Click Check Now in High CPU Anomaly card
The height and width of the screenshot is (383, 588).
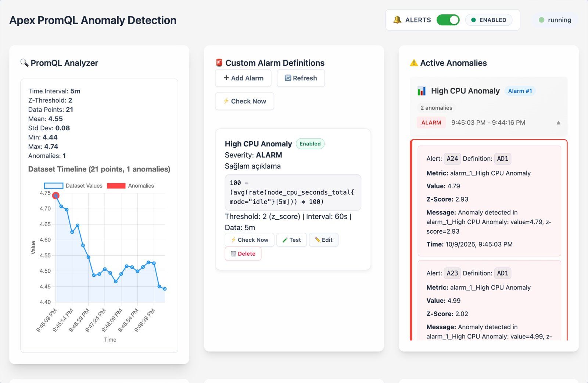[x=250, y=240]
